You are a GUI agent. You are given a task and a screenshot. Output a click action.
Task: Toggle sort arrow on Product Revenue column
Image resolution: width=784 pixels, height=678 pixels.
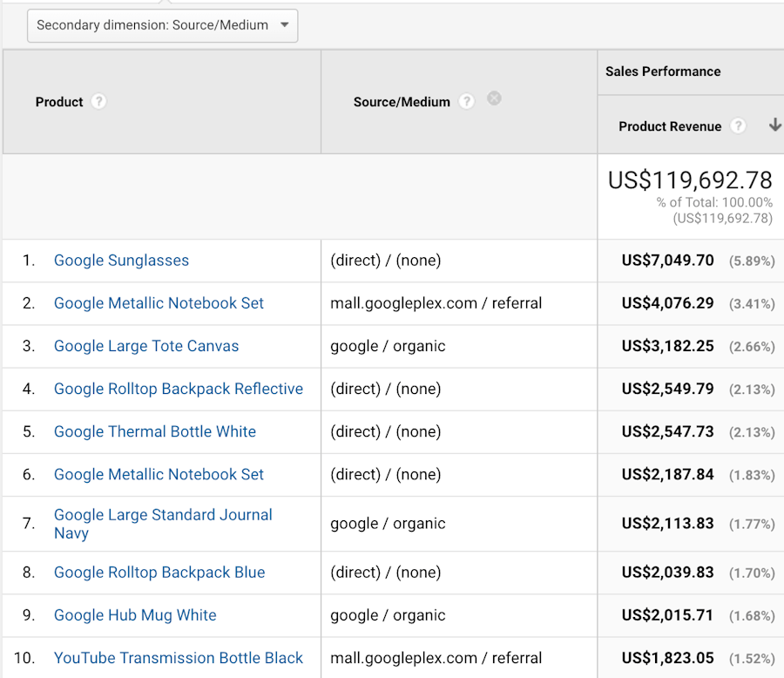point(774,125)
